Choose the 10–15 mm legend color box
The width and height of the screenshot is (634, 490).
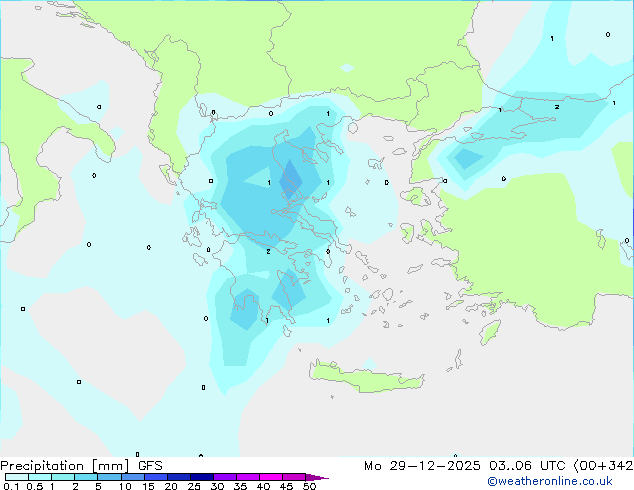132,477
